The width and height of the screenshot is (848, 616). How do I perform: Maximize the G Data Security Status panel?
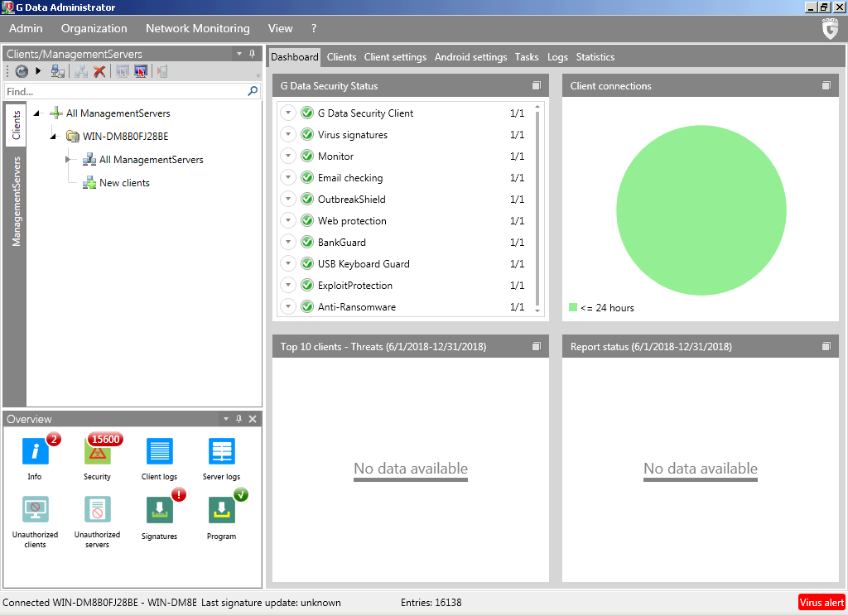pyautogui.click(x=536, y=86)
